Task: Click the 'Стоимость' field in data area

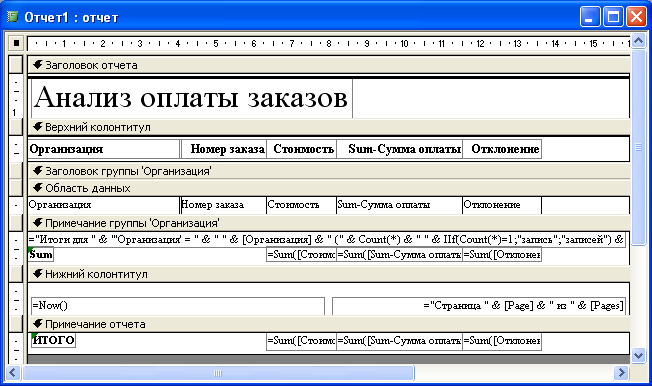Action: pyautogui.click(x=301, y=205)
